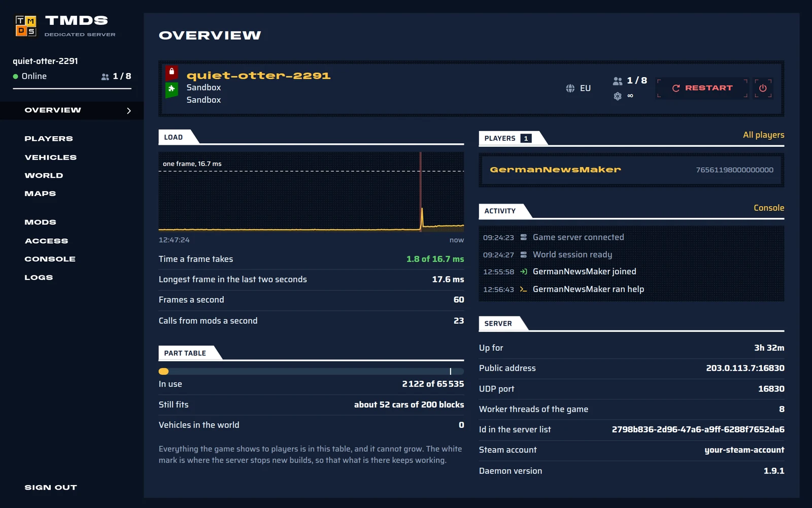This screenshot has height=508, width=812.
Task: Click the Vehicles in the world row
Action: pyautogui.click(x=311, y=425)
